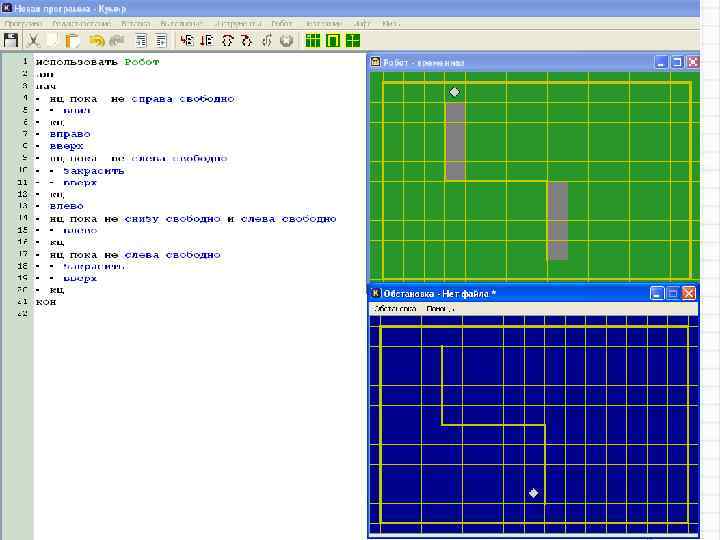Click the 'влево' command on line 13

[x=67, y=206]
